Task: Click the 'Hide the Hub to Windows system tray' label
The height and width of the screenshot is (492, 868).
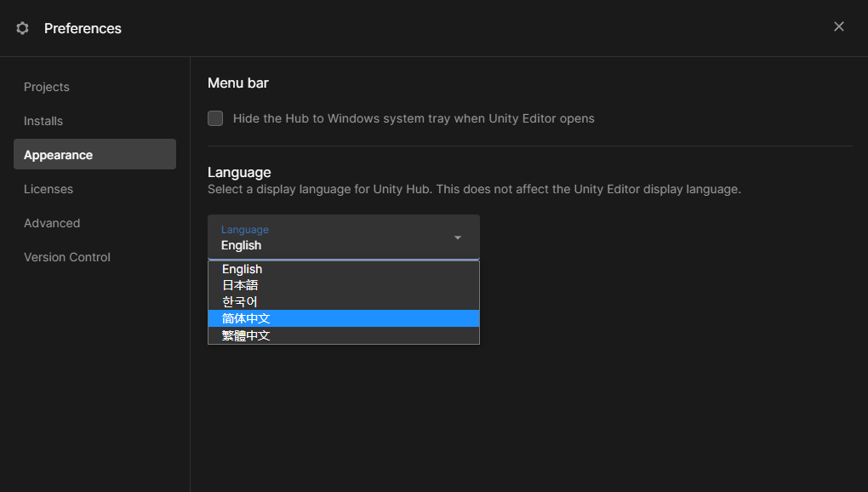Action: [x=414, y=118]
